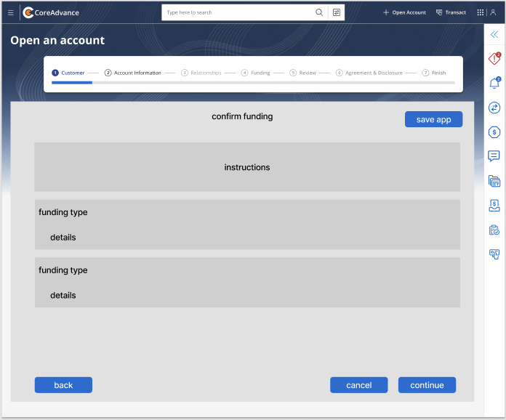This screenshot has height=420, width=506.
Task: Click the dollar deposit tray icon
Action: (x=494, y=206)
